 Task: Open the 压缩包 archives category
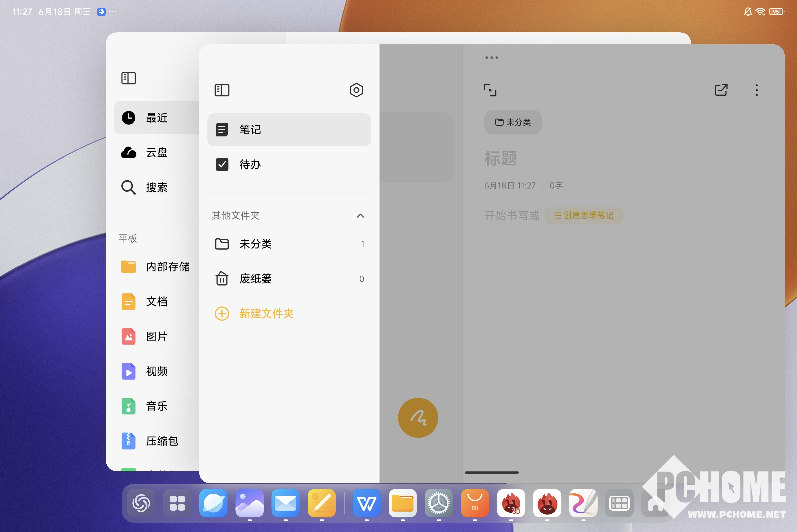tap(157, 441)
